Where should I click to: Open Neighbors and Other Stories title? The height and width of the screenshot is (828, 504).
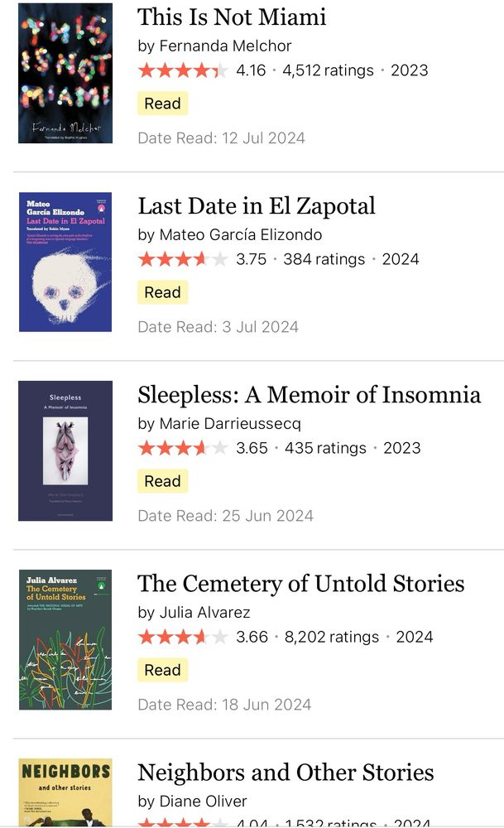click(x=286, y=772)
